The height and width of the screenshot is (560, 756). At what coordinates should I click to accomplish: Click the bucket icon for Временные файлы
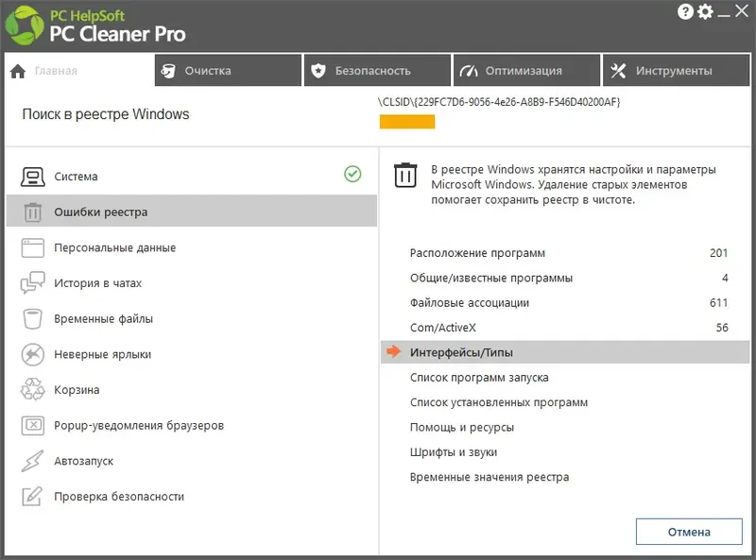(x=33, y=318)
